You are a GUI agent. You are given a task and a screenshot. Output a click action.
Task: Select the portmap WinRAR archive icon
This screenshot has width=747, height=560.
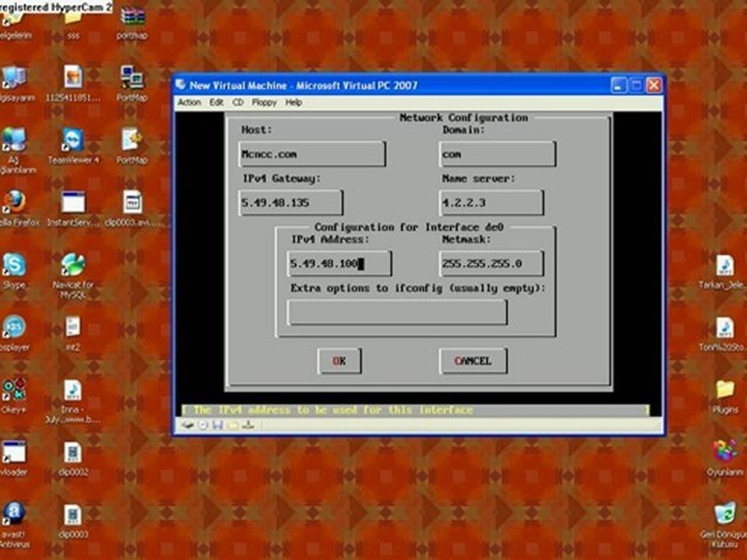132,16
